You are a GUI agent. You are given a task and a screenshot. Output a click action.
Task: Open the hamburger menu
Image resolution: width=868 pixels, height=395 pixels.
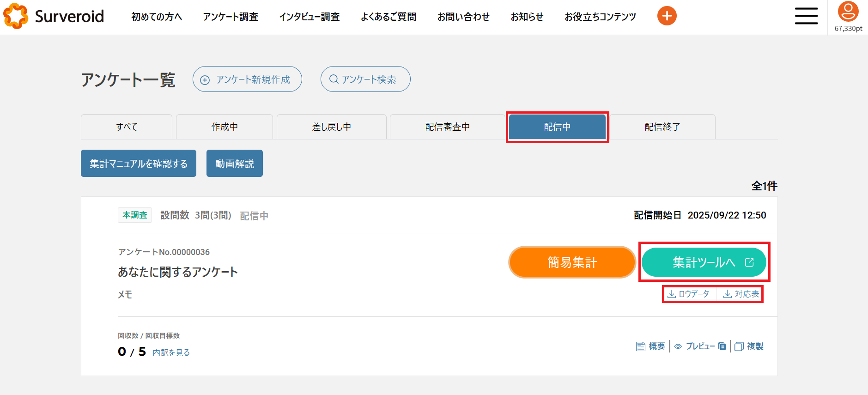pyautogui.click(x=806, y=16)
